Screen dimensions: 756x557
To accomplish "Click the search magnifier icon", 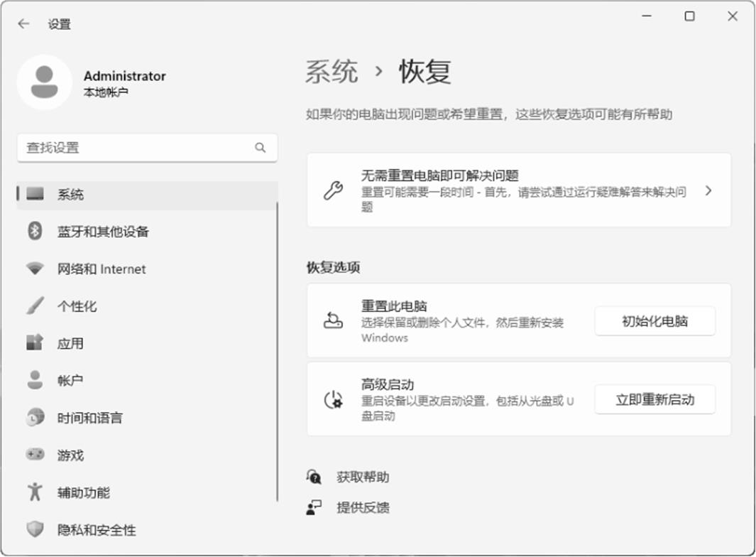I will pos(261,148).
